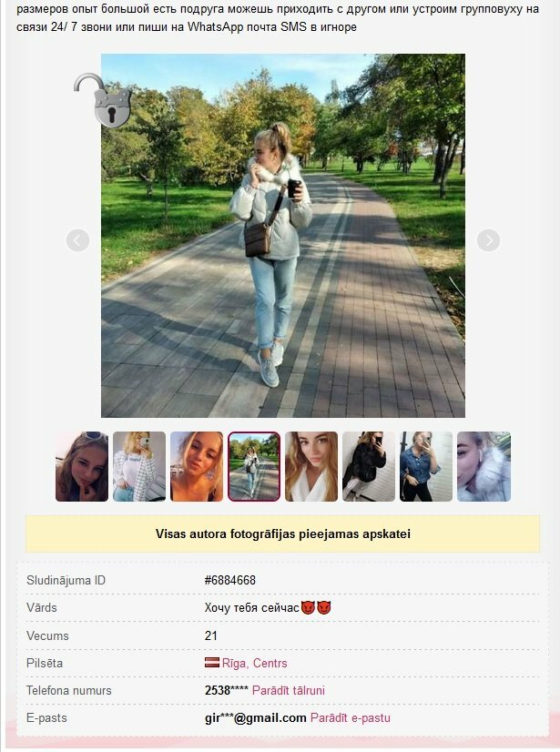Click the open padlock icon on the photo

click(x=103, y=100)
